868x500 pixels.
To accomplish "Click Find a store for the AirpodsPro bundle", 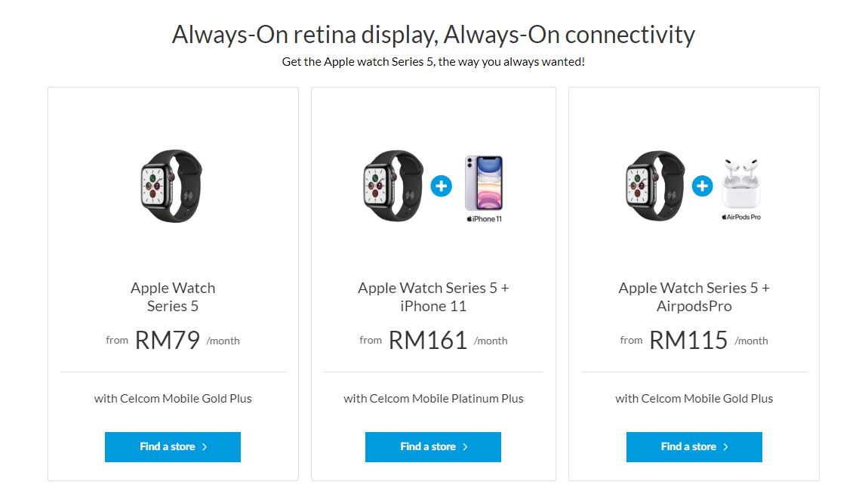I will tap(694, 447).
